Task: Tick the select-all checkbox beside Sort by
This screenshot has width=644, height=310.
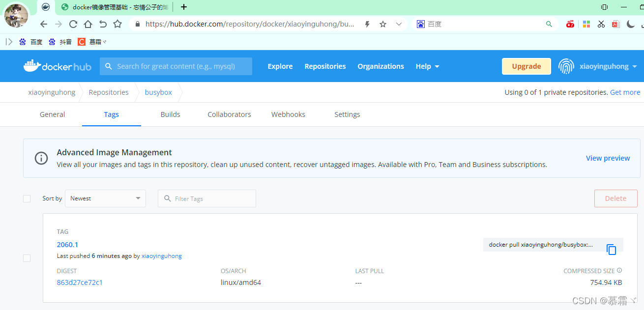Action: click(27, 198)
